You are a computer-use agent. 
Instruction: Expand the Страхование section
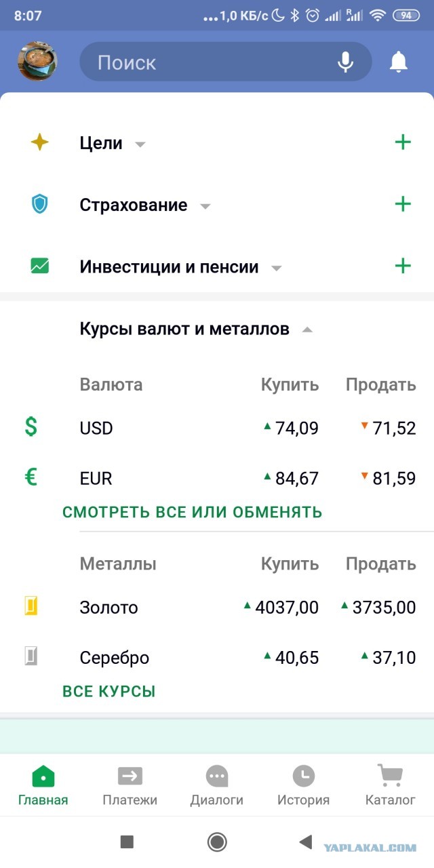click(144, 205)
